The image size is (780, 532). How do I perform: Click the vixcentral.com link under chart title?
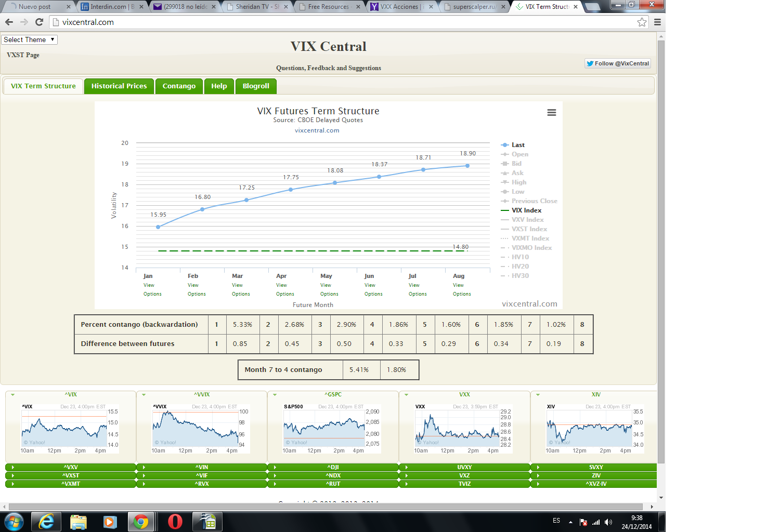click(317, 130)
